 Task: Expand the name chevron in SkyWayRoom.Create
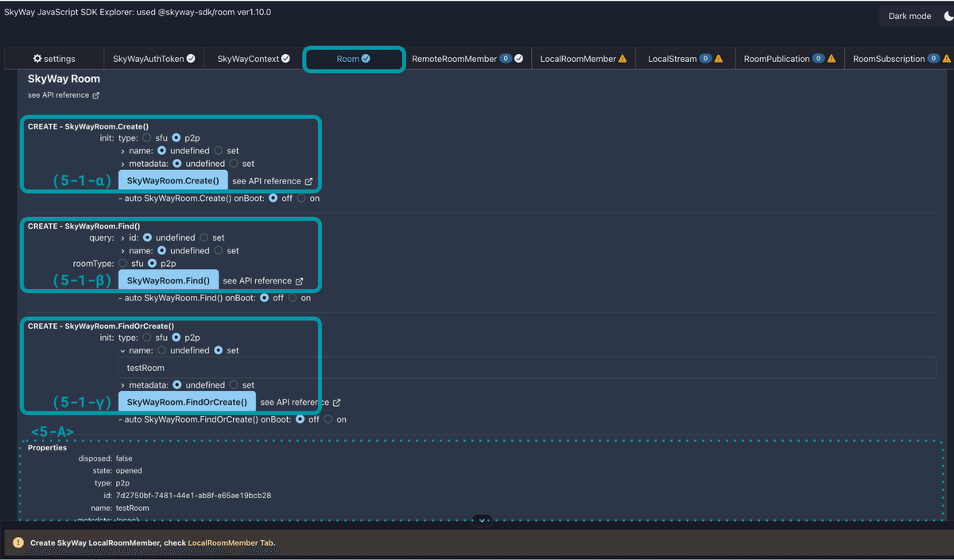(122, 151)
